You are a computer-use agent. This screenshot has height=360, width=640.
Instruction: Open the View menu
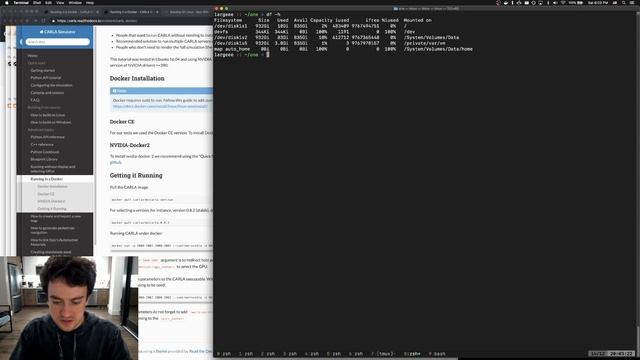pyautogui.click(x=60, y=2)
